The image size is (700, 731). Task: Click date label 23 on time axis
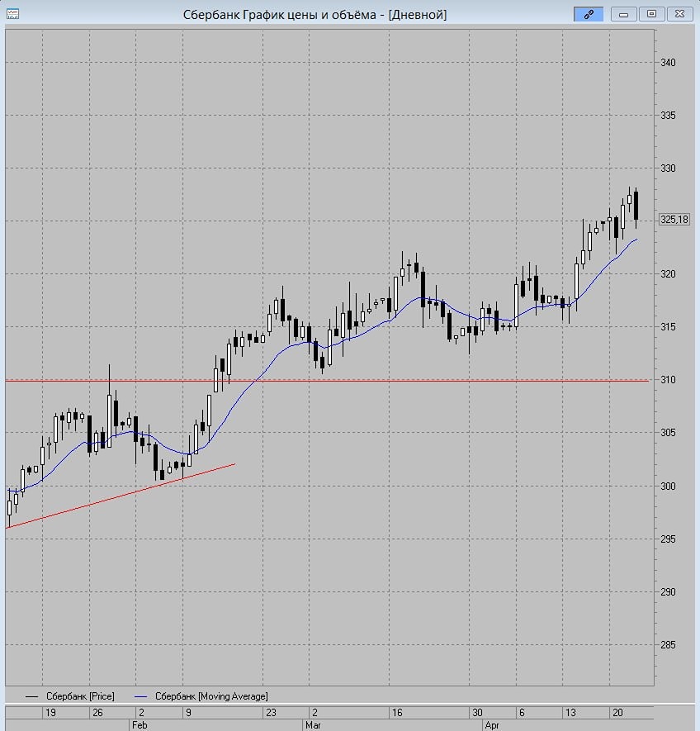coord(271,712)
